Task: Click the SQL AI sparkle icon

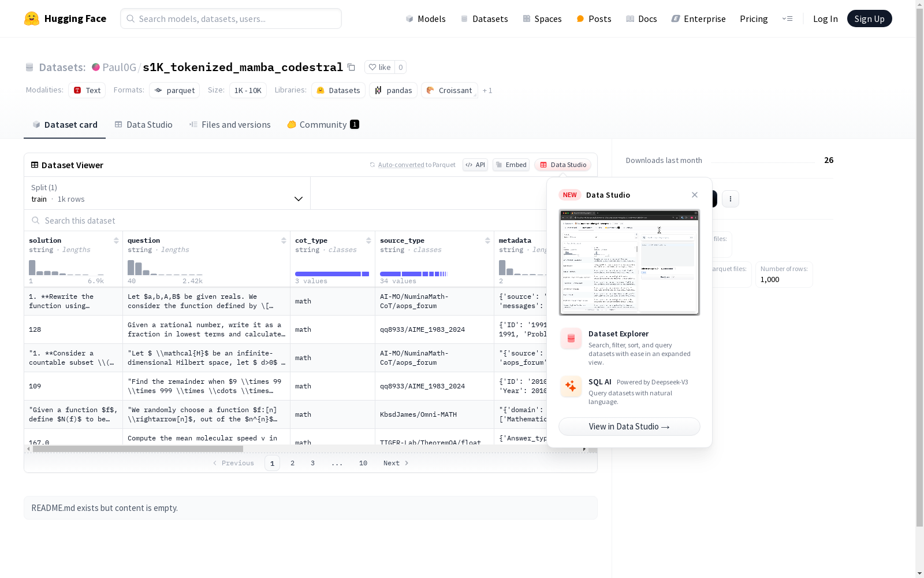Action: point(571,387)
